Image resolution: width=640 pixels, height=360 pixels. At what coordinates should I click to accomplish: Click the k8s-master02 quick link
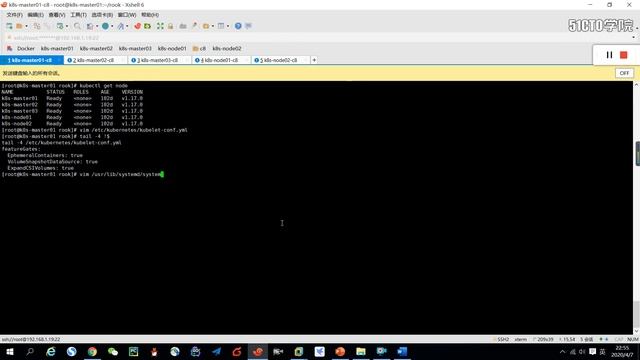click(96, 49)
